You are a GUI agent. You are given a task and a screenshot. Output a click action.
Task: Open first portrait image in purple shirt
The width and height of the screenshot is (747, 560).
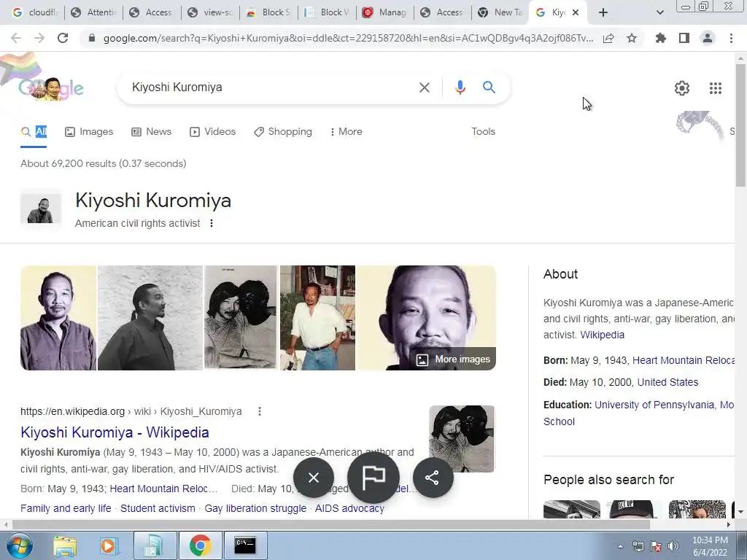tap(58, 318)
